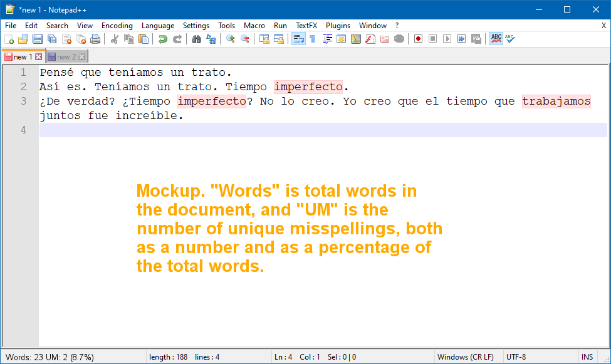Start macro recording with the red record button

(x=418, y=39)
